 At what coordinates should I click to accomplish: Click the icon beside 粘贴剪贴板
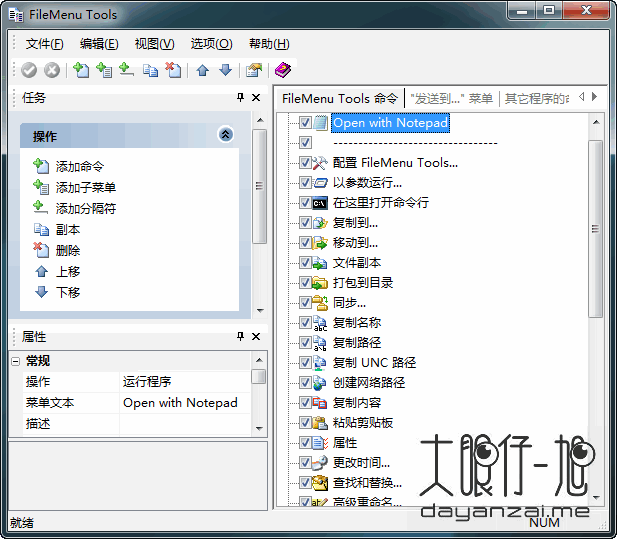click(x=320, y=423)
